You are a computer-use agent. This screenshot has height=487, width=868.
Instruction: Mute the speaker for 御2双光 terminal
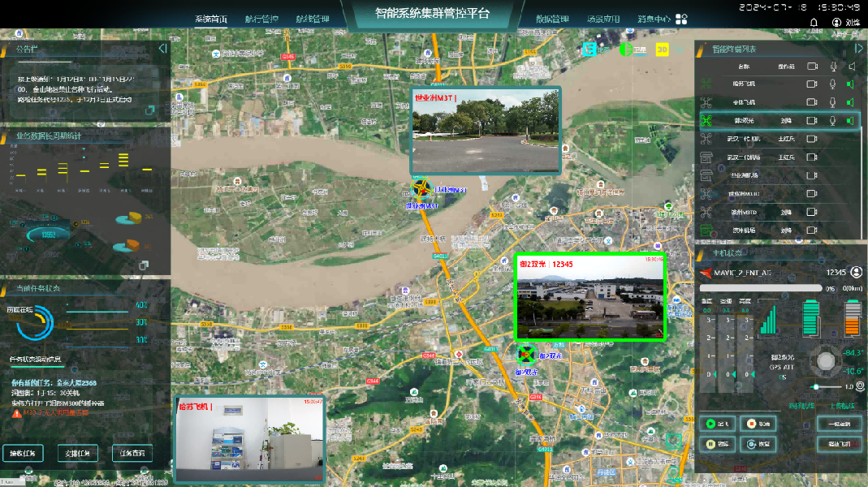(x=851, y=121)
